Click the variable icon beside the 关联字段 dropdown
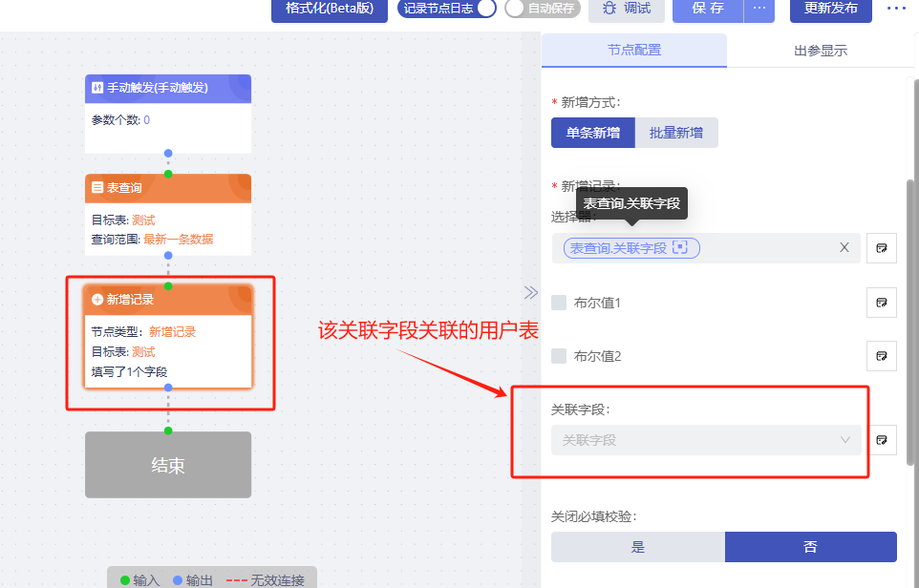This screenshot has height=588, width=919. [x=881, y=440]
